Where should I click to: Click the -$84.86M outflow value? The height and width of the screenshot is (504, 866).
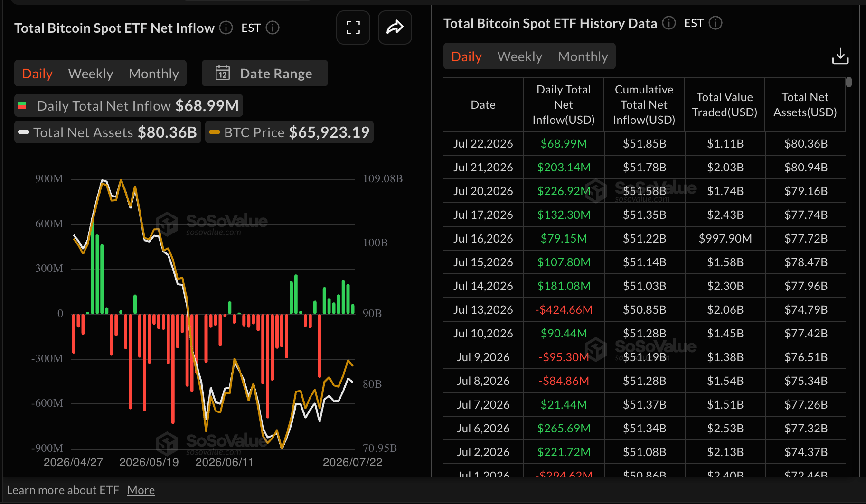pyautogui.click(x=564, y=381)
